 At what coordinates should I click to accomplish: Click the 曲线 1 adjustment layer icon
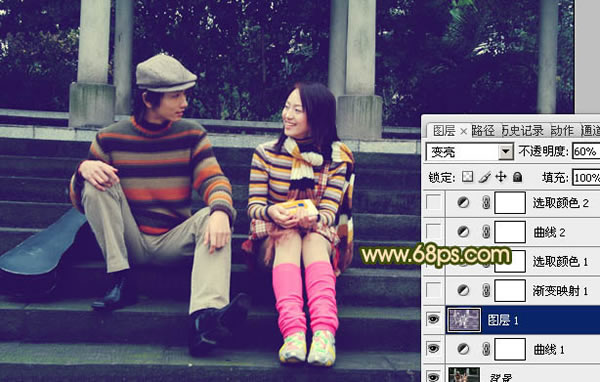(463, 349)
